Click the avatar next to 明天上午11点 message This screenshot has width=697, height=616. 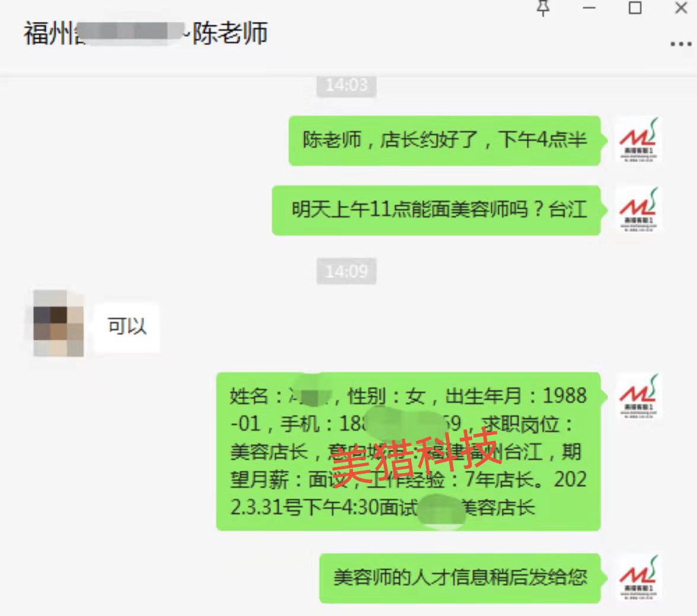pyautogui.click(x=638, y=210)
